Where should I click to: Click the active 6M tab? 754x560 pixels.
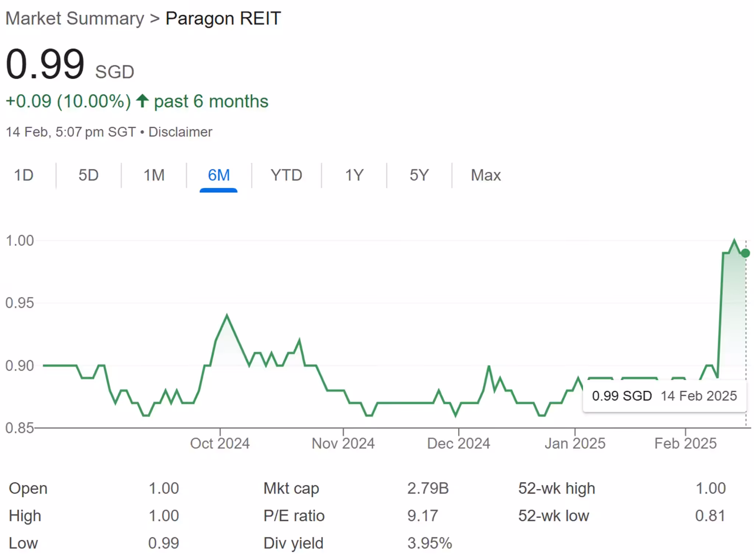(x=219, y=175)
